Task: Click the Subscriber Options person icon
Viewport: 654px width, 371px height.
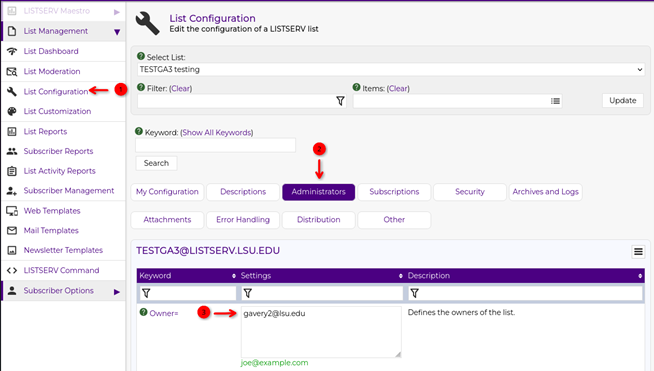Action: [x=12, y=290]
